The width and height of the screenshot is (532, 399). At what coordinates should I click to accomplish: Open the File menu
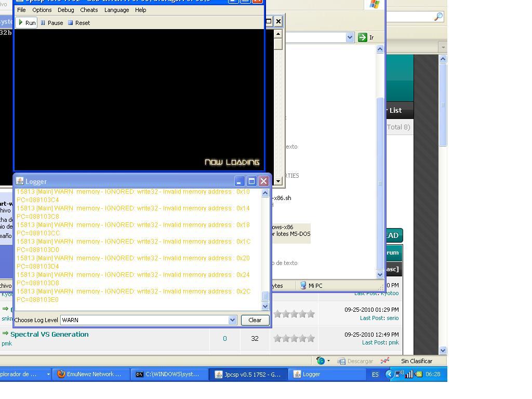coord(21,10)
